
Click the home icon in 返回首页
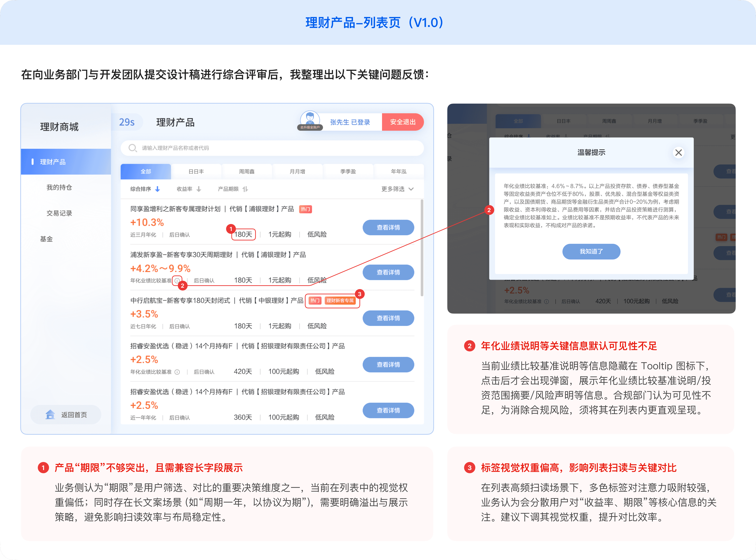pos(51,414)
